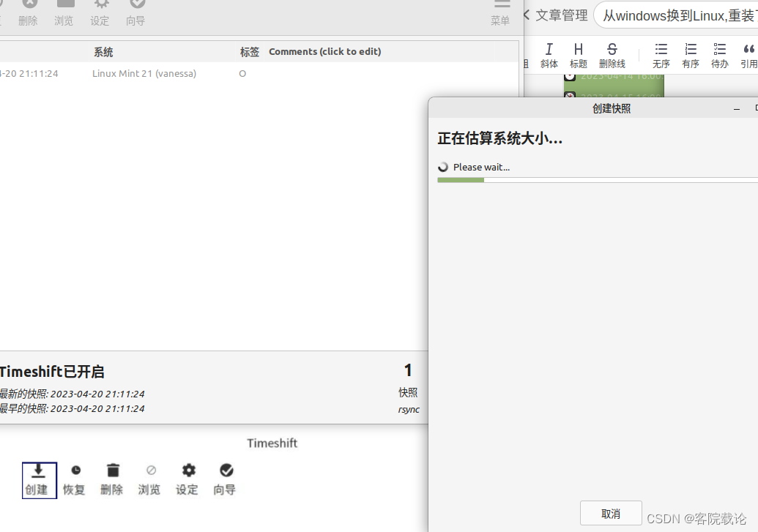Screen dimensions: 758x532
Task: Insert a 无序 unordered list
Action: (661, 56)
